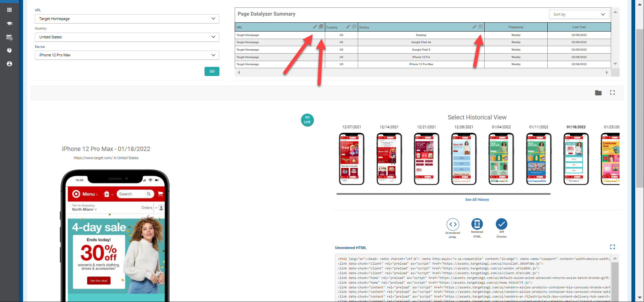Image resolution: width=644 pixels, height=302 pixels.
Task: Sort by the Last Test column header
Action: pyautogui.click(x=579, y=27)
